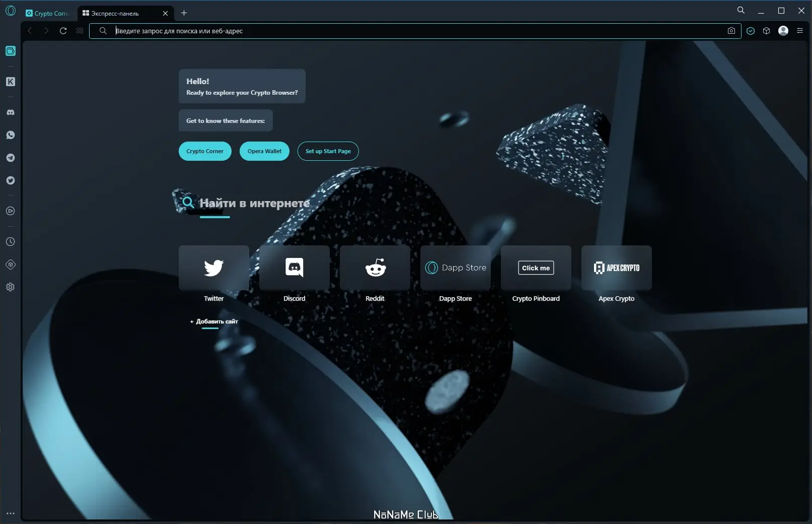The height and width of the screenshot is (524, 812).
Task: Switch to the Crypto Corner tab
Action: click(47, 14)
